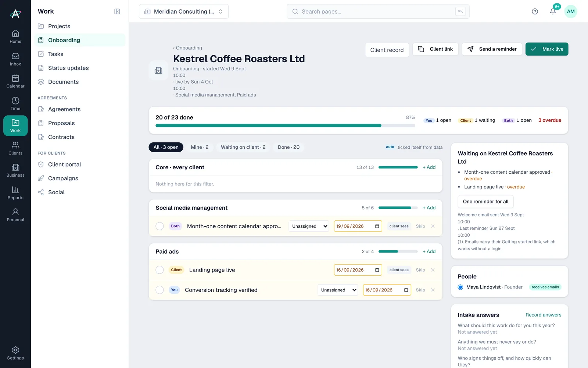Open Clients from the left rail

pyautogui.click(x=15, y=148)
